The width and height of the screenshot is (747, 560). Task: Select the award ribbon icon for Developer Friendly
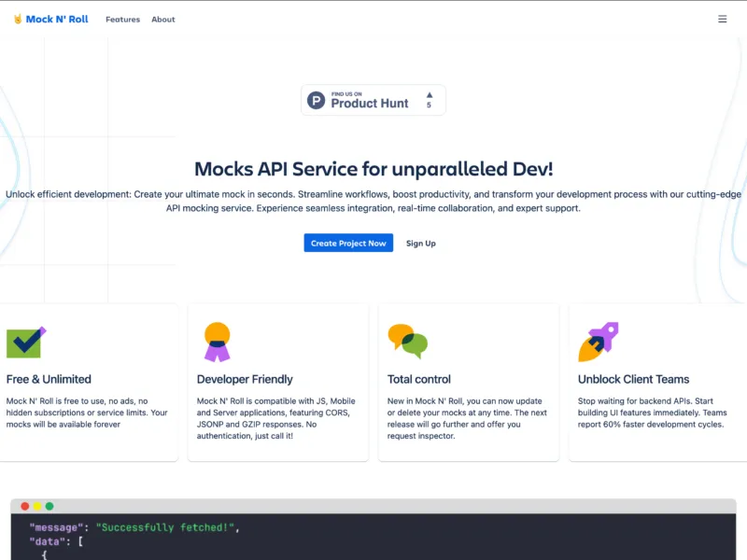217,342
